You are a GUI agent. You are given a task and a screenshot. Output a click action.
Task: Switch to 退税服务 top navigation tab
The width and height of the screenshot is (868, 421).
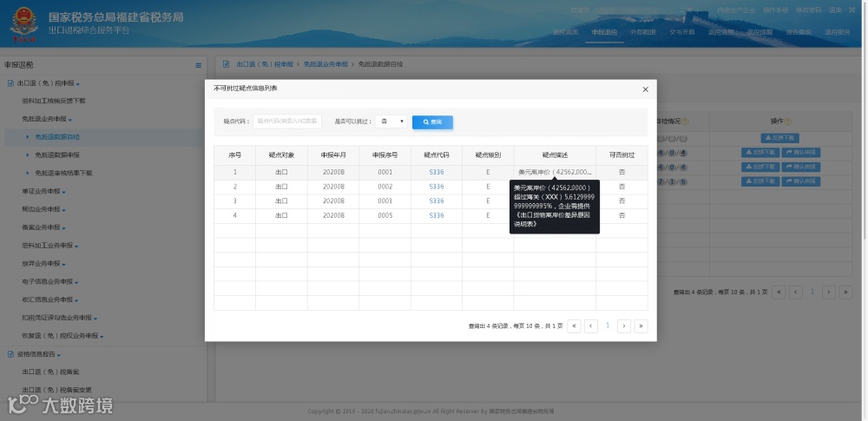[837, 33]
